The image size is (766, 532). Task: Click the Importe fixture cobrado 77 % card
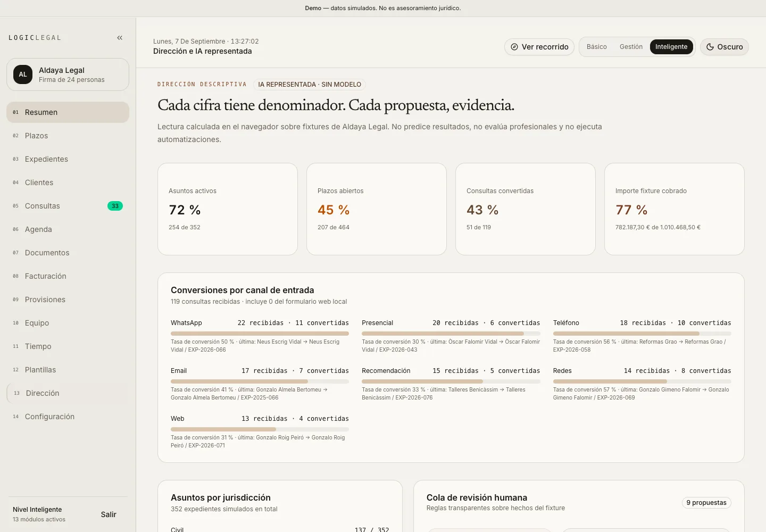[675, 209]
